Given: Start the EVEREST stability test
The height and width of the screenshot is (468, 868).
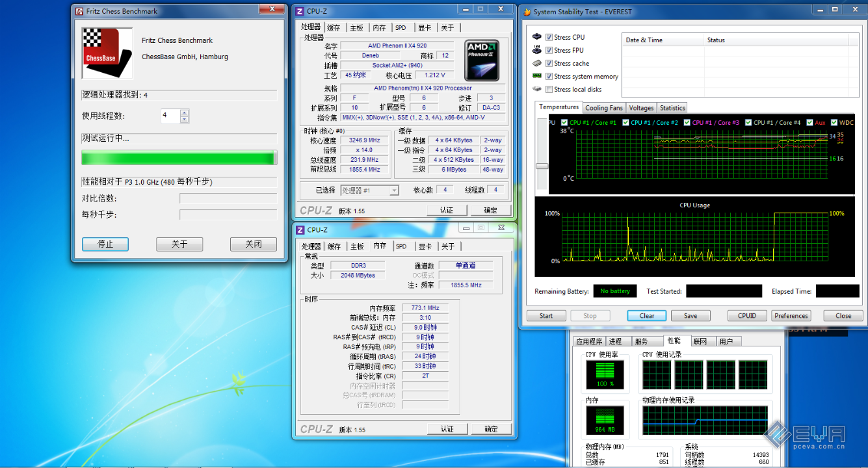Looking at the screenshot, I should pos(546,316).
